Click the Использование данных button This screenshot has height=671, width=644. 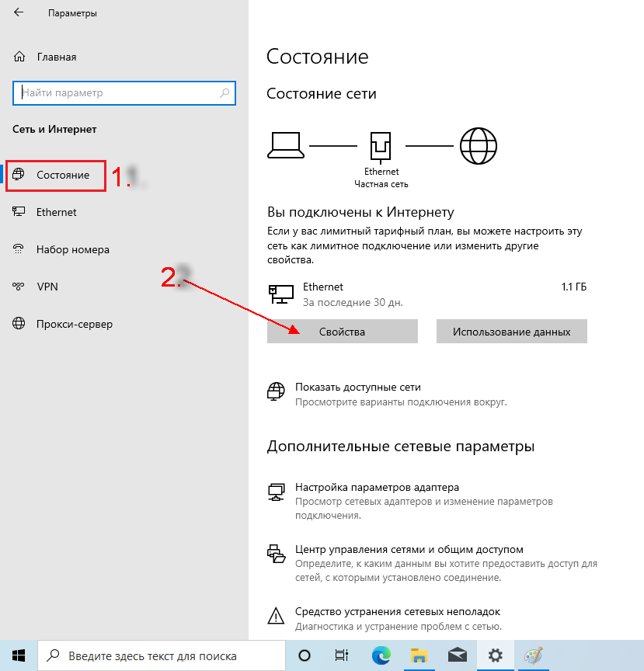[511, 332]
